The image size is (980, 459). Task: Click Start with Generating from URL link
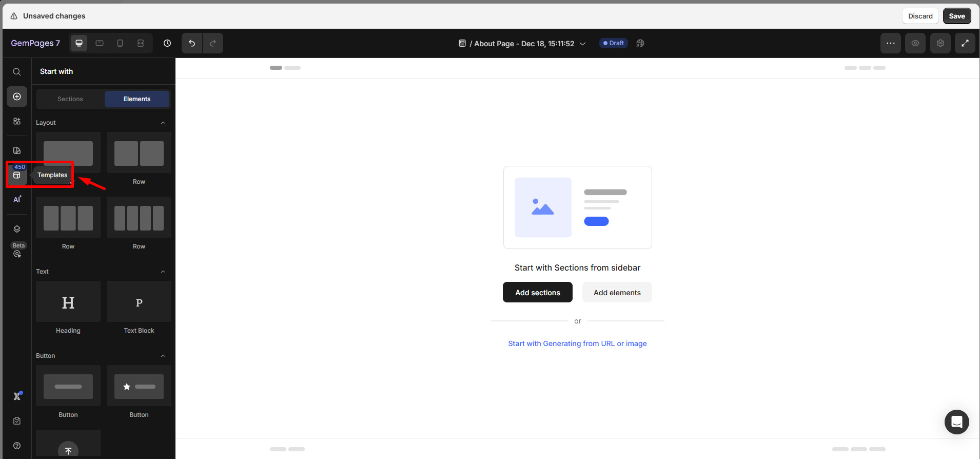coord(577,343)
